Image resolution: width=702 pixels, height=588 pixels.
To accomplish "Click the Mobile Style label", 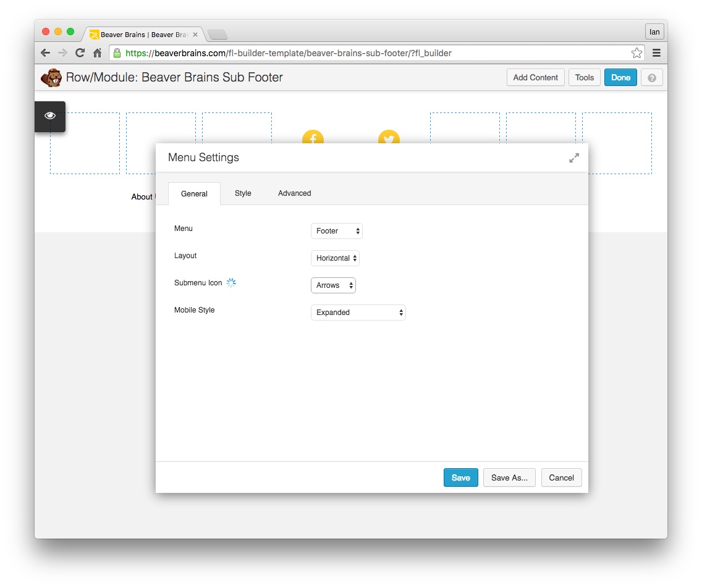I will pyautogui.click(x=194, y=310).
